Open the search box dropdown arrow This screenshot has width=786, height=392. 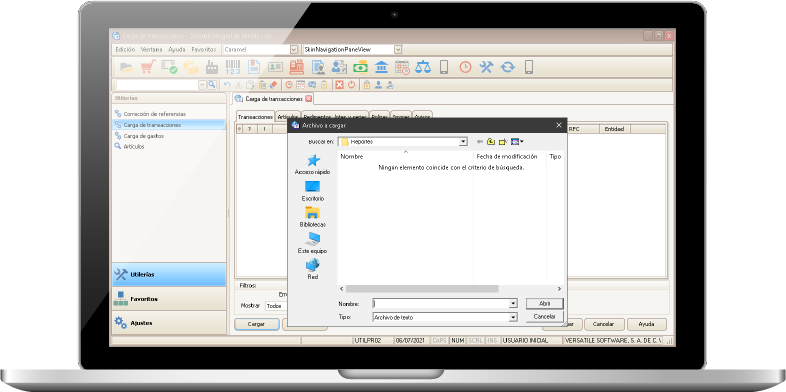[202, 85]
